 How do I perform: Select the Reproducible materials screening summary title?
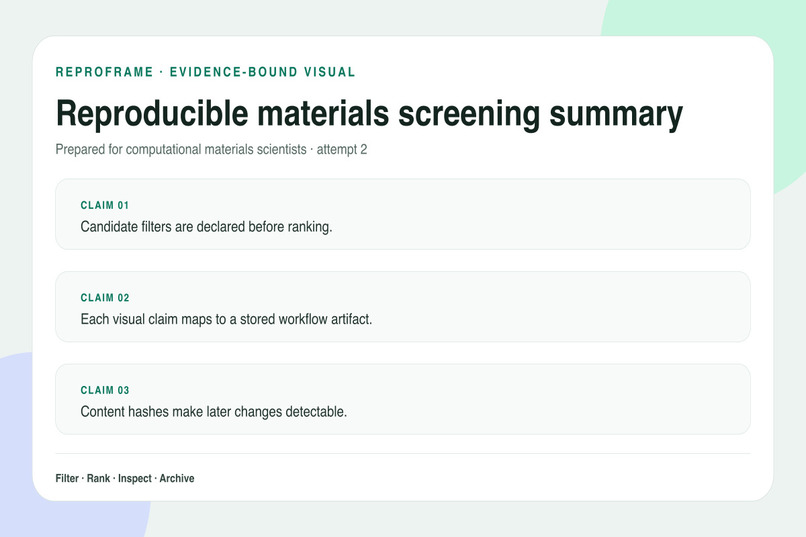tap(369, 114)
